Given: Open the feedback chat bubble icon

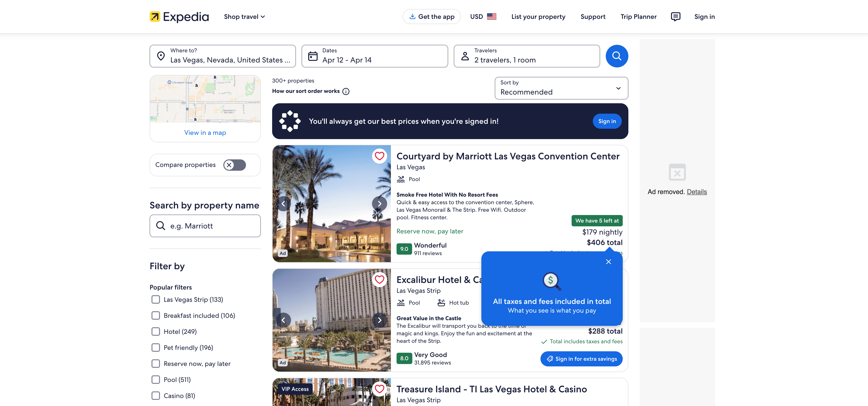Looking at the screenshot, I should 675,17.
